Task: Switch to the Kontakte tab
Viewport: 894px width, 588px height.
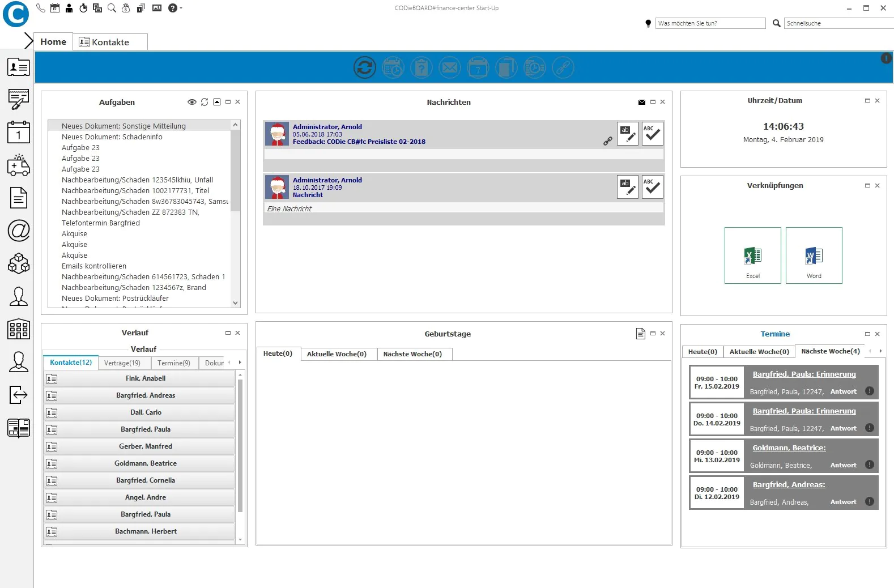Action: [110, 42]
